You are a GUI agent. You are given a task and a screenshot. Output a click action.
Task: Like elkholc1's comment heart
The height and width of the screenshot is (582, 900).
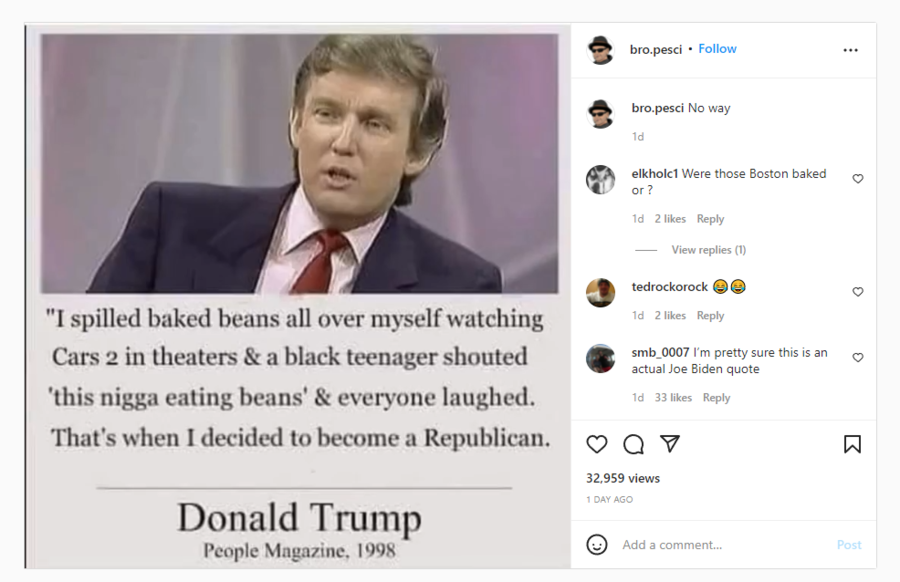point(858,179)
